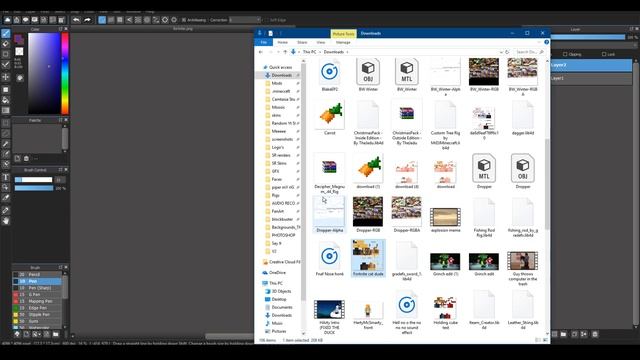Click inside the color saturation square
The image size is (640, 360).
tap(44, 73)
